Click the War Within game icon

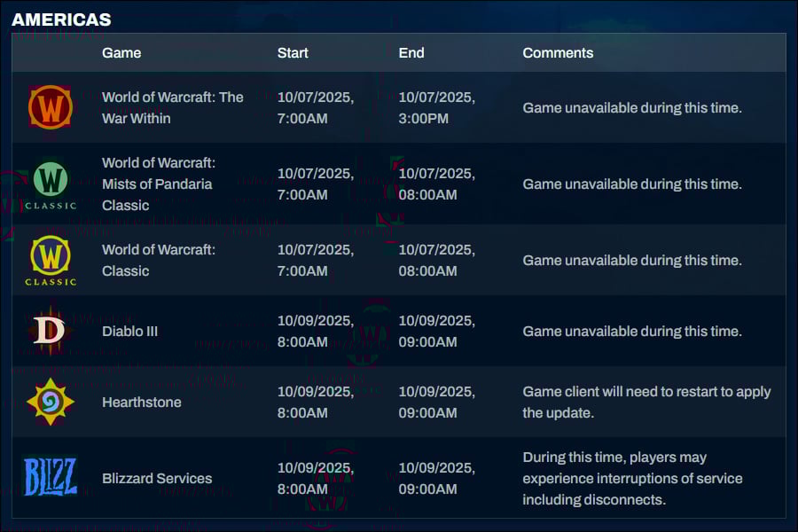point(51,108)
